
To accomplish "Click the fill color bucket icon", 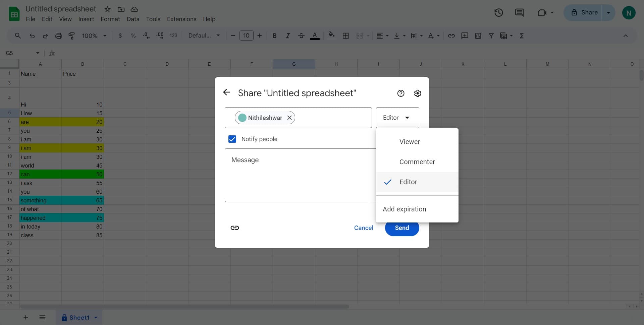I will [x=331, y=35].
